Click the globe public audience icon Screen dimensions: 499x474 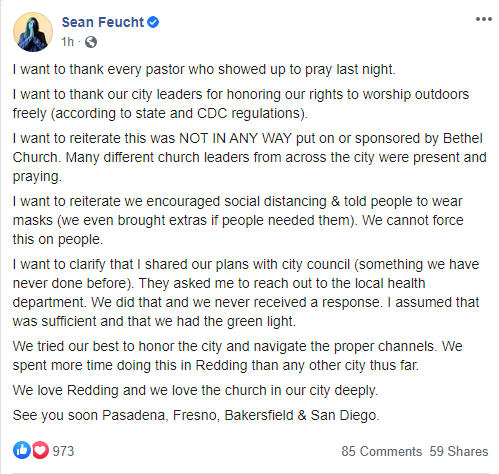(91, 42)
